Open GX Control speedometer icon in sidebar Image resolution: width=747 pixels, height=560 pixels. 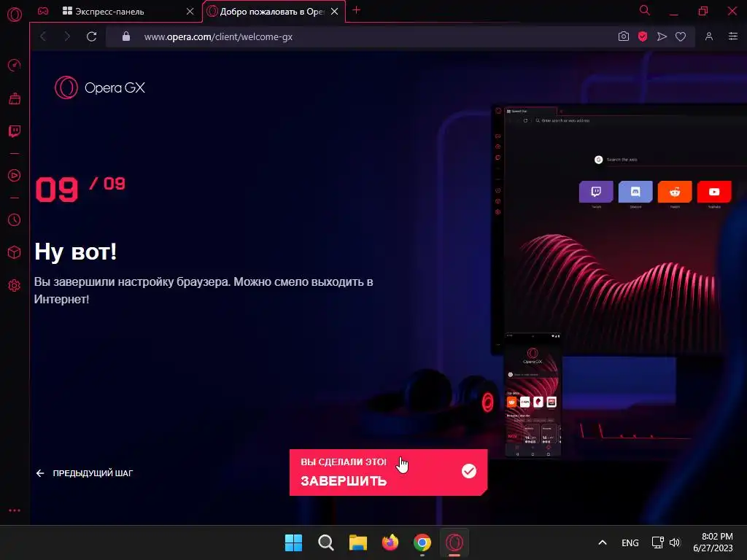tap(15, 65)
